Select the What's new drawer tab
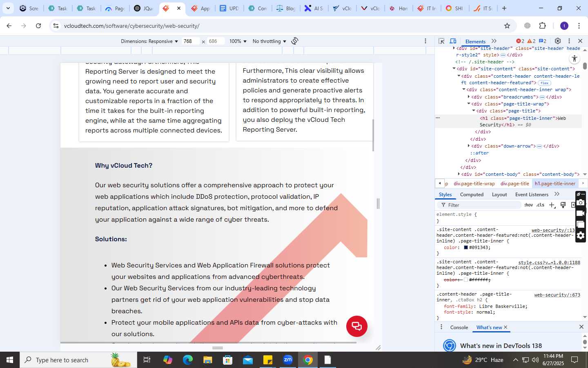 point(489,328)
